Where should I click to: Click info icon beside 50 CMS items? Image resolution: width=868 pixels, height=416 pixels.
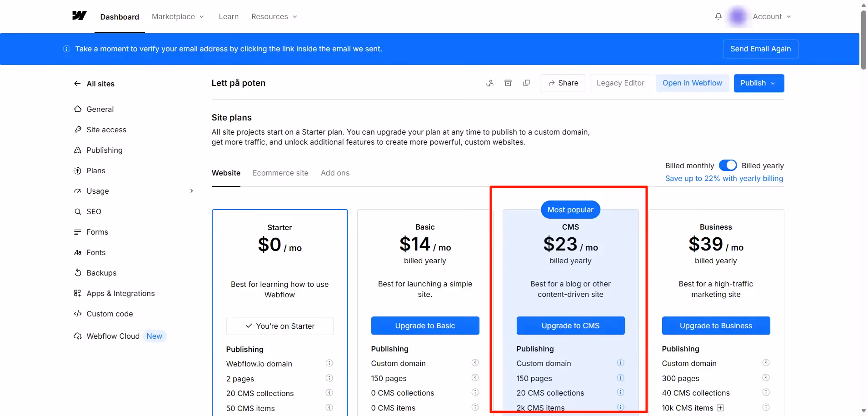pyautogui.click(x=329, y=407)
